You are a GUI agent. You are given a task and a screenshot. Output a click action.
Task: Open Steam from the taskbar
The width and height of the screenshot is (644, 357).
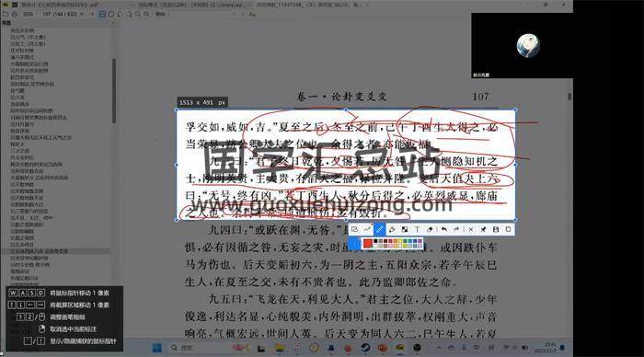365,348
